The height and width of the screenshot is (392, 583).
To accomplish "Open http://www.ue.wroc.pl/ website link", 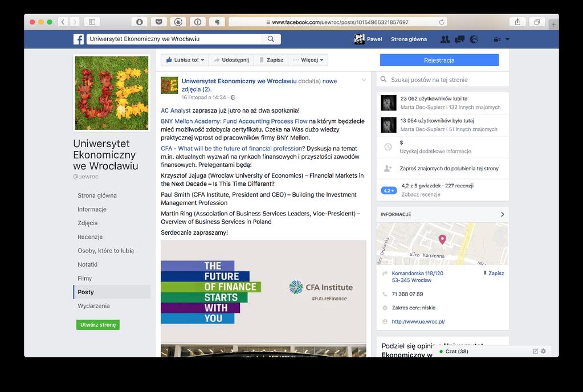I will 418,321.
